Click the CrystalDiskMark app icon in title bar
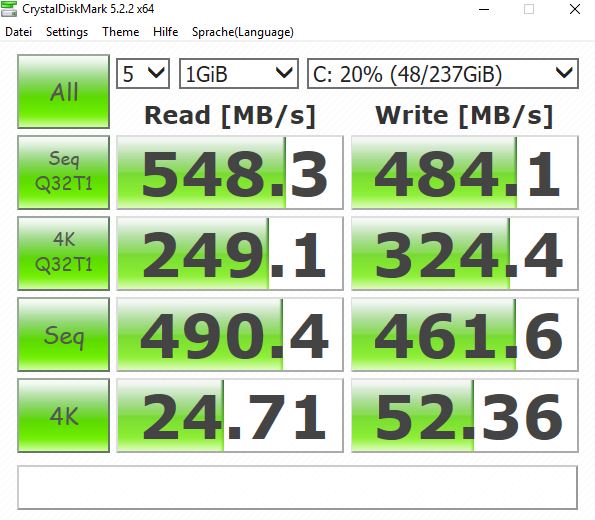595x520 pixels. click(x=9, y=9)
